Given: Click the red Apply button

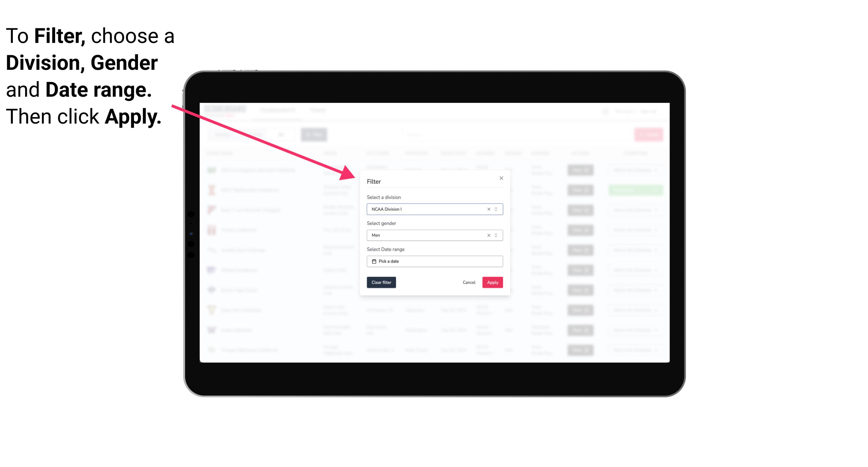Looking at the screenshot, I should (x=492, y=283).
